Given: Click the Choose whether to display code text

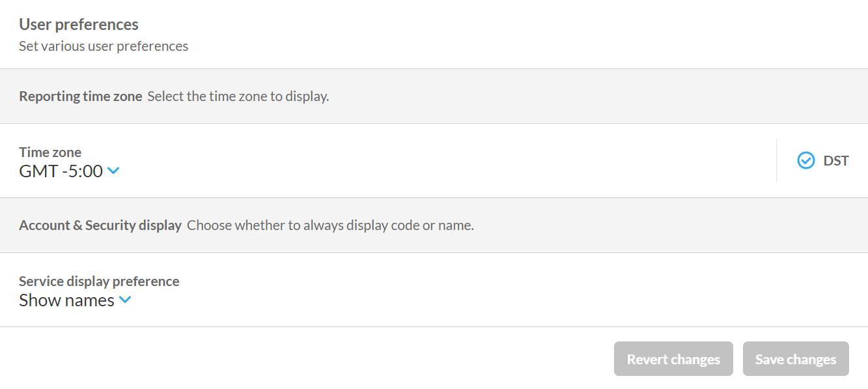Looking at the screenshot, I should [330, 225].
